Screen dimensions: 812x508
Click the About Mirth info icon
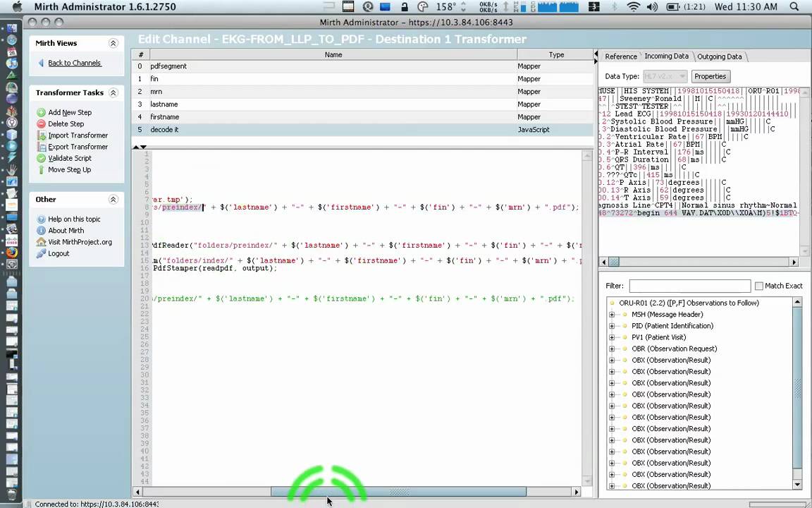[42, 231]
